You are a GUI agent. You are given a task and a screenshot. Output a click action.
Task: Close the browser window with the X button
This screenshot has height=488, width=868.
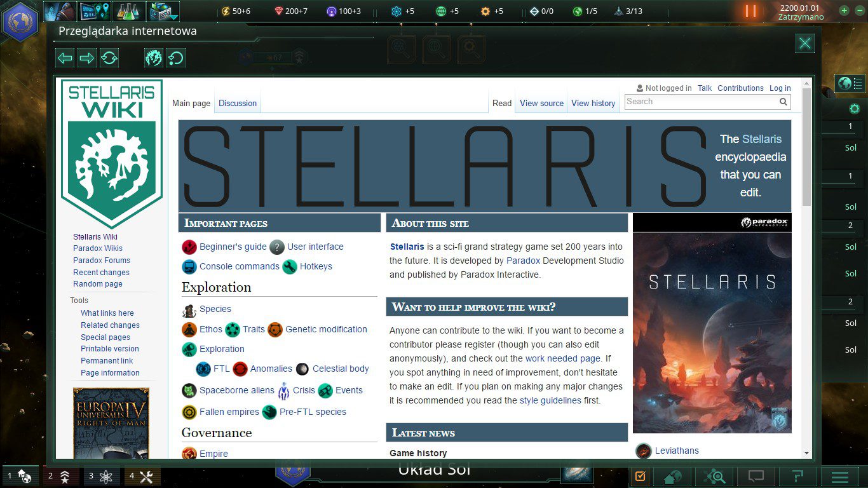point(805,43)
